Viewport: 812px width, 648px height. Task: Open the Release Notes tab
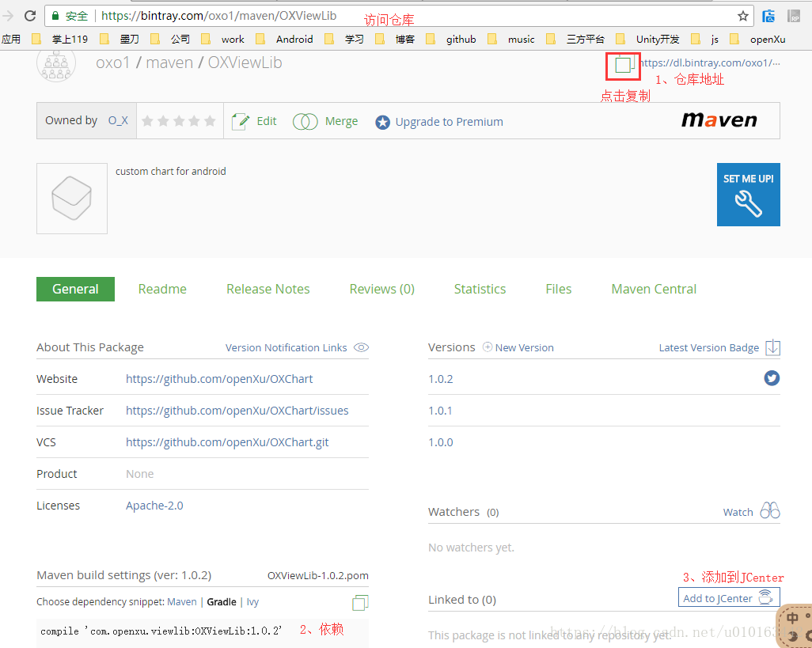(x=268, y=289)
